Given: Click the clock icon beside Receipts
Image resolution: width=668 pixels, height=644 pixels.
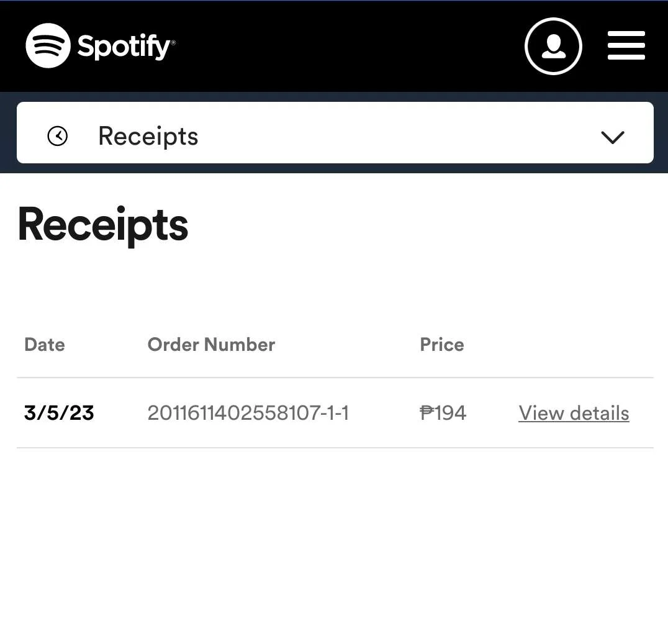Looking at the screenshot, I should pyautogui.click(x=58, y=137).
